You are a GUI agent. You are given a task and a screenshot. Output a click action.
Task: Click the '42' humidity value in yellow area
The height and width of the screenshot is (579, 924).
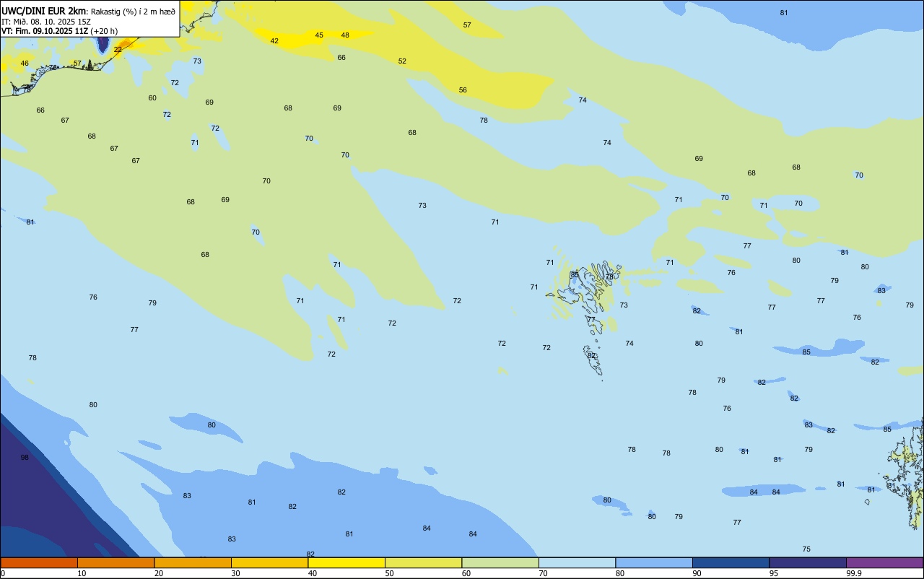click(274, 41)
